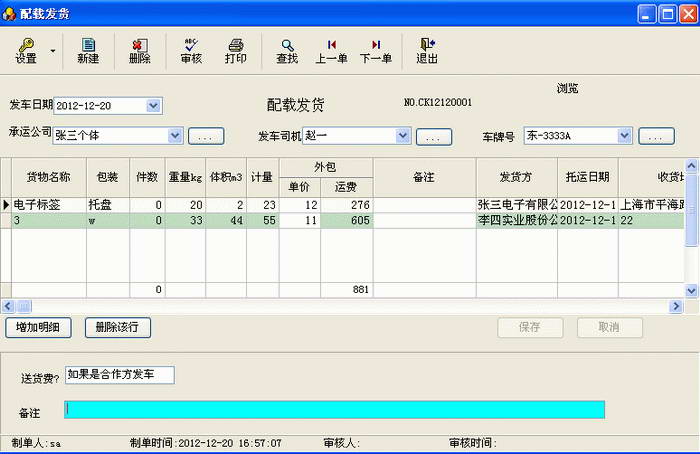
Task: Click the horizontal scrollbar right arrow
Action: tap(675, 306)
